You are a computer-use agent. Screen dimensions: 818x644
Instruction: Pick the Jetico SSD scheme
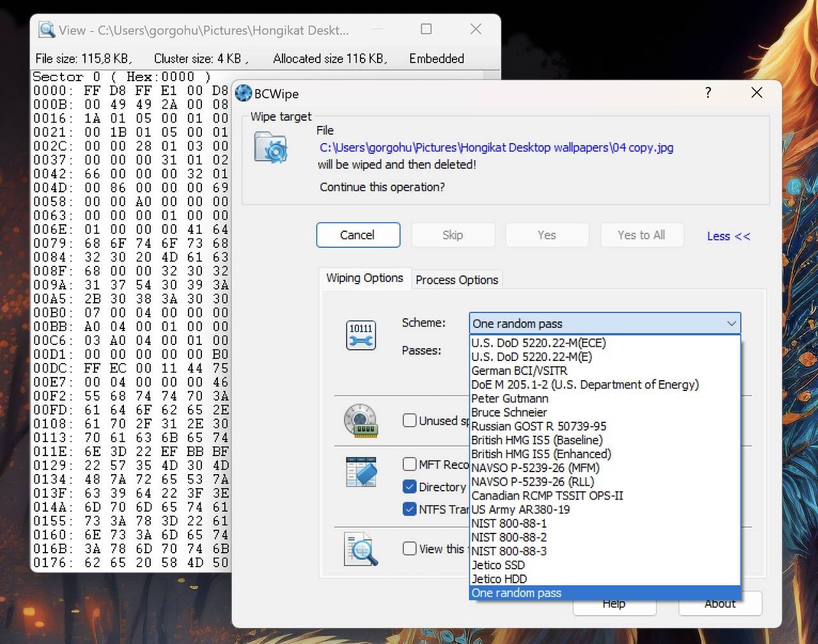click(605, 565)
